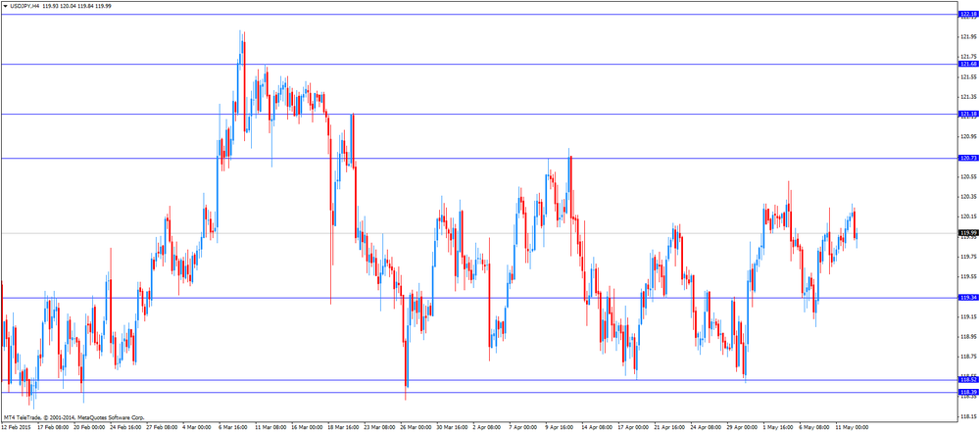980x432 pixels.
Task: Select the 120.73 horizontal level label
Action: [x=968, y=158]
